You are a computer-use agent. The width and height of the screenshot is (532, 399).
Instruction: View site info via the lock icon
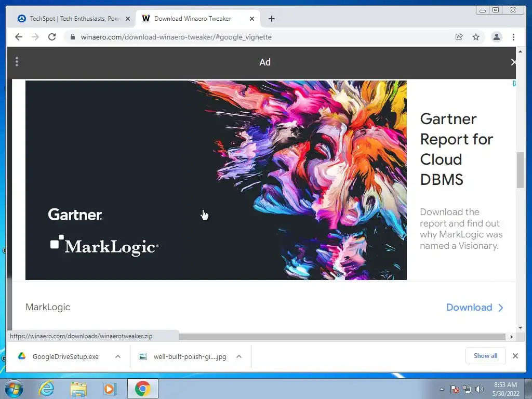tap(73, 37)
